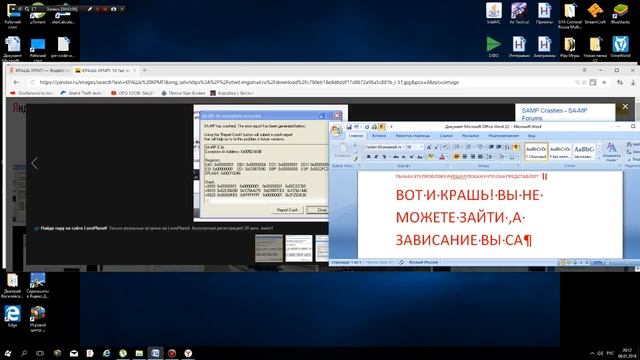Select the first image thumbnail in strip

point(269,248)
